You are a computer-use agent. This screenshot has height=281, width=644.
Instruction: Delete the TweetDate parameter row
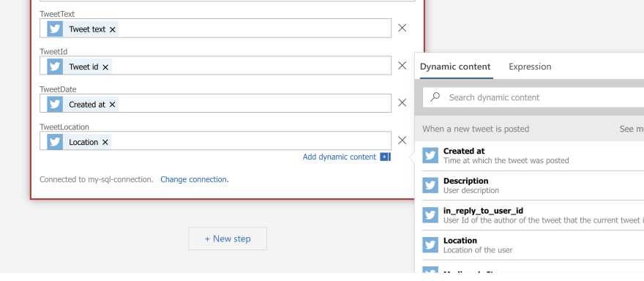[402, 102]
